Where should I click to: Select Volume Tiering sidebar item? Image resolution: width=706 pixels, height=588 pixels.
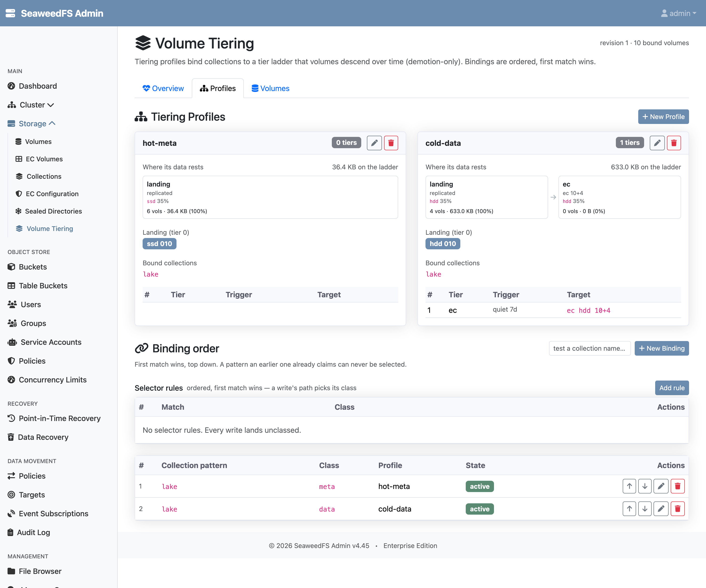click(44, 228)
